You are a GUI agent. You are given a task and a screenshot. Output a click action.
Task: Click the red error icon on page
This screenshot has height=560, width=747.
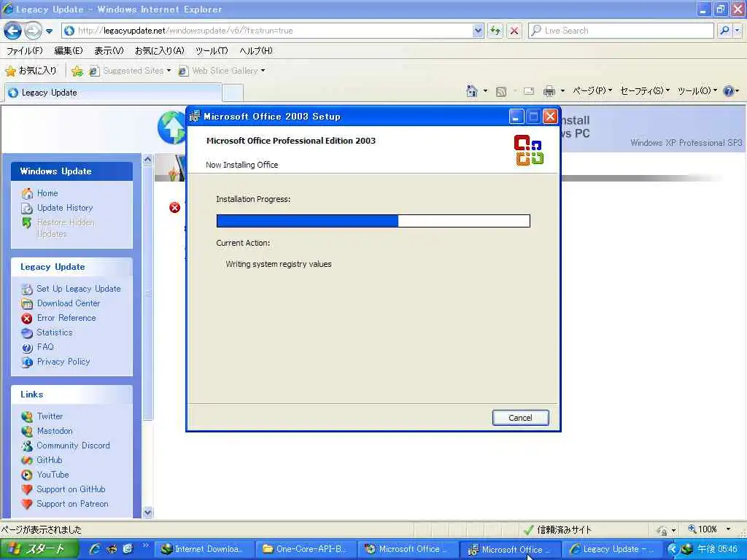[175, 207]
